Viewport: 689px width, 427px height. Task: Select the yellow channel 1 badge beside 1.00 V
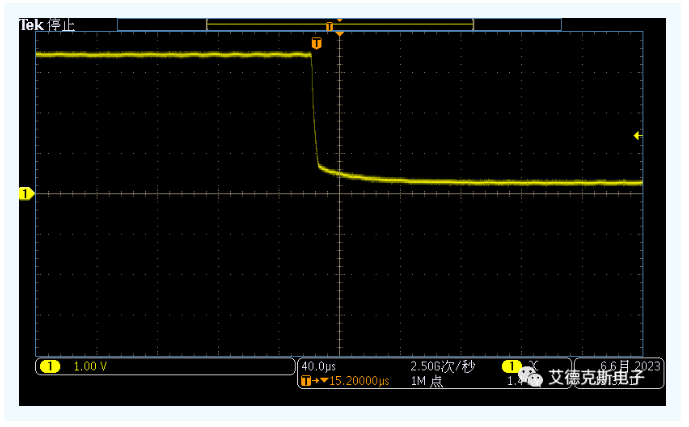pyautogui.click(x=50, y=366)
